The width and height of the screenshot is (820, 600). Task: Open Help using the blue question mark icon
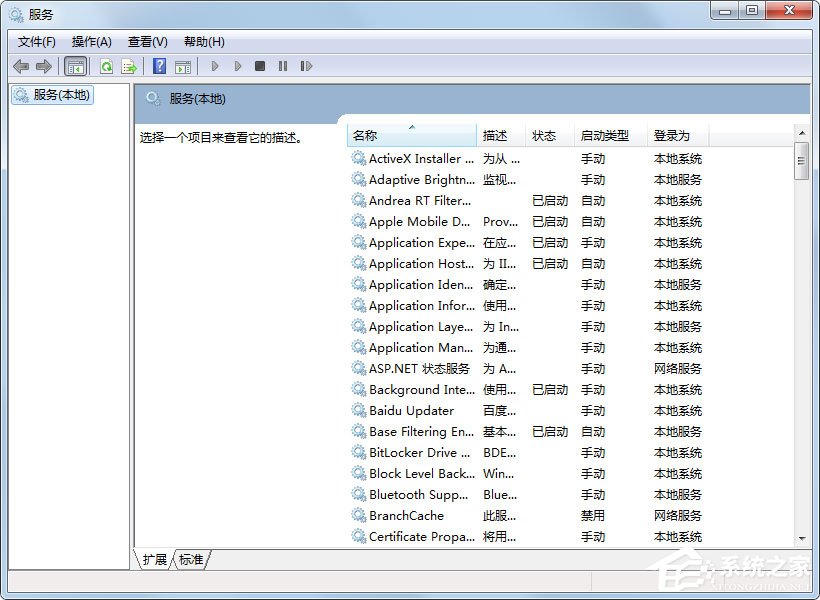point(160,66)
